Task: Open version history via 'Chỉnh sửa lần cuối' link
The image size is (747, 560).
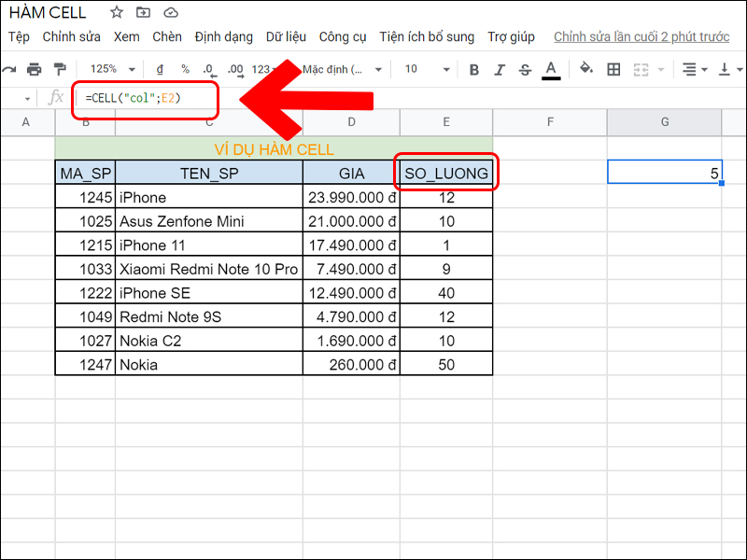Action: (643, 36)
